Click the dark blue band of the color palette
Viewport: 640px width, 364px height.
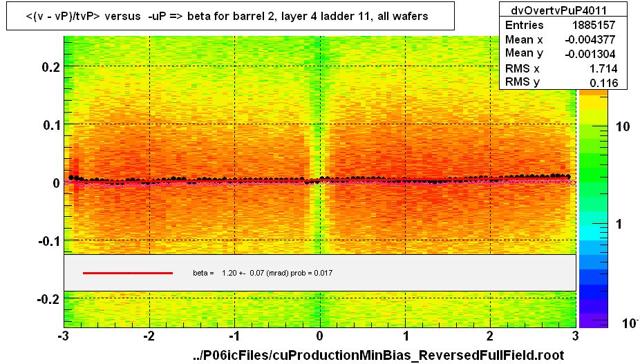point(593,291)
